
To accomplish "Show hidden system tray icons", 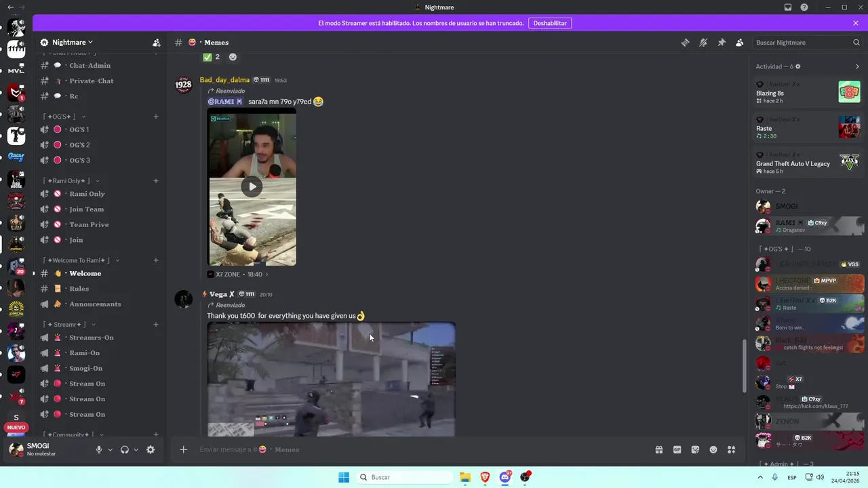I will coord(759,477).
